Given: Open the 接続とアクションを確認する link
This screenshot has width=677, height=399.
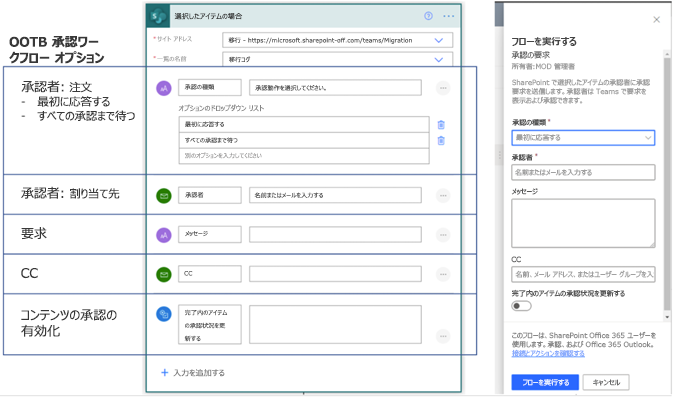Looking at the screenshot, I should (x=548, y=354).
